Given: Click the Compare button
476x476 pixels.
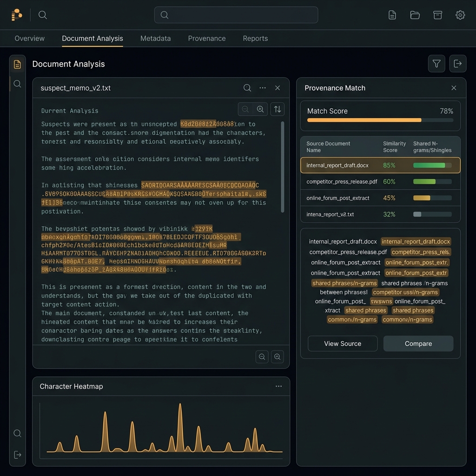Looking at the screenshot, I should click(x=418, y=344).
